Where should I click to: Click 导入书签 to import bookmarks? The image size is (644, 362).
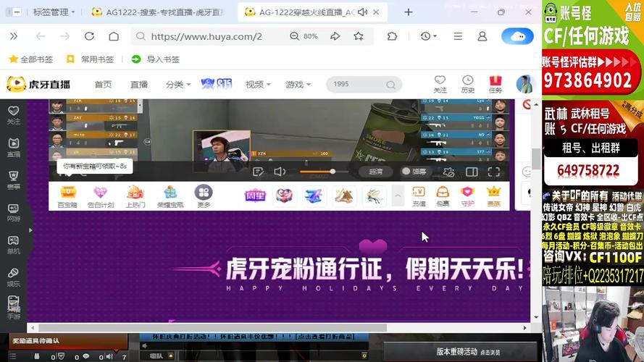click(x=155, y=59)
